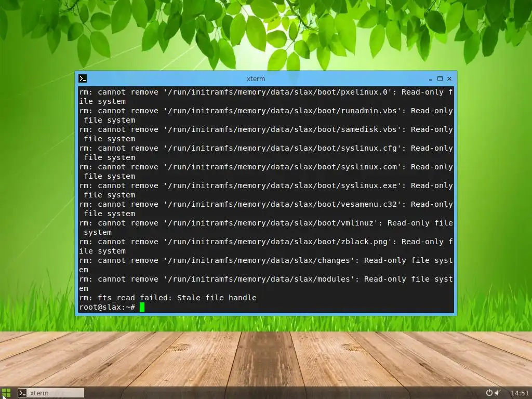The image size is (532, 399).
Task: Click the 'fts_read failed: Stale file handle' line
Action: 168,298
